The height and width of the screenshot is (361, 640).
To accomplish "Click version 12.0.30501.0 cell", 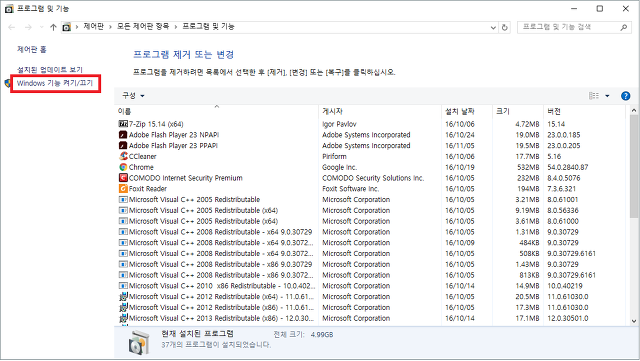I will pos(568,318).
